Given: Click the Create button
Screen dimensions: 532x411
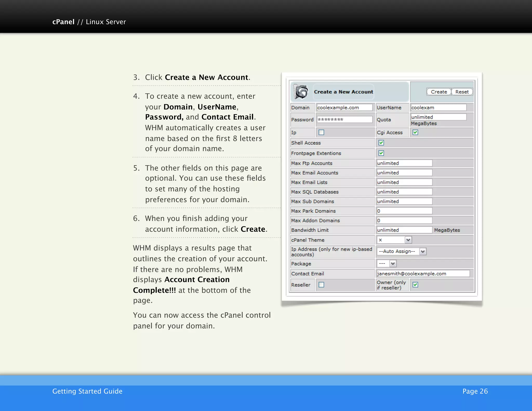Looking at the screenshot, I should pos(438,92).
